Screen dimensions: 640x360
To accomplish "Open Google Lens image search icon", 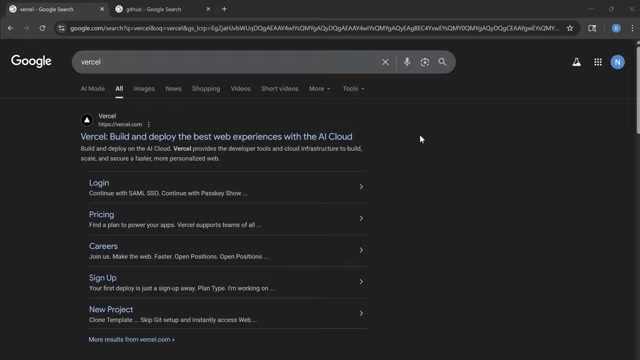I will [424, 62].
